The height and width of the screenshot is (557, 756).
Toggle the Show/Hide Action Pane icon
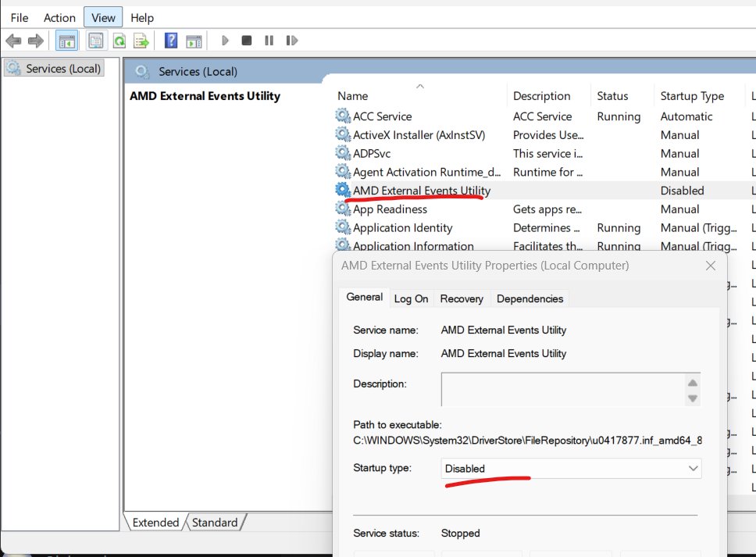(194, 41)
